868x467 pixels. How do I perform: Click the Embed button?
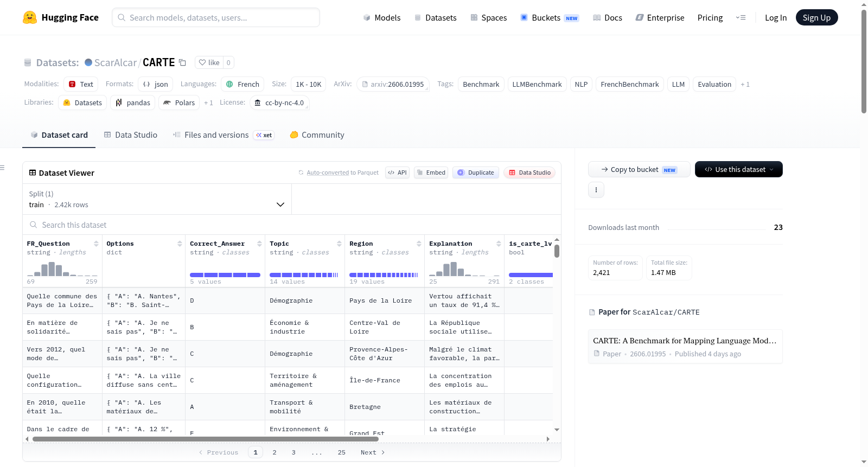[x=431, y=172]
